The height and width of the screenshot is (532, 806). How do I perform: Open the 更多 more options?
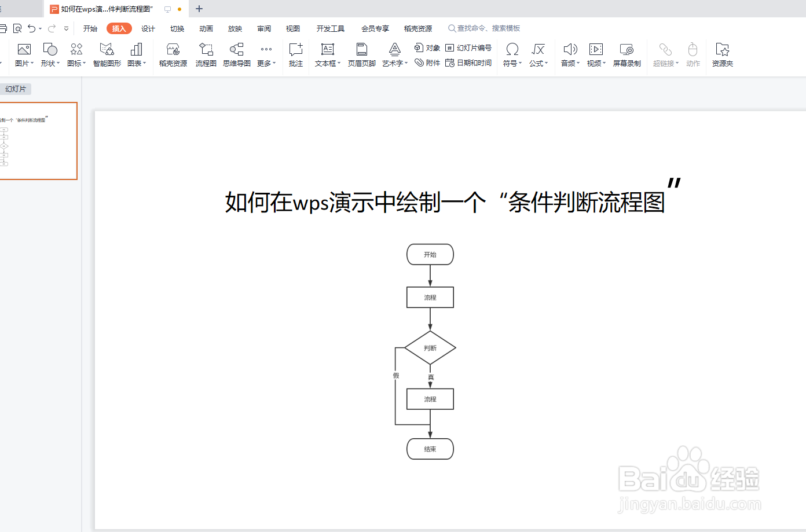point(266,55)
